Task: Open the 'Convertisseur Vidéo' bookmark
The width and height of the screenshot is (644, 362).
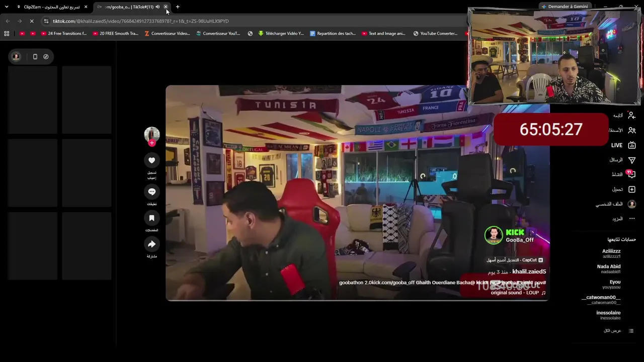Action: click(167, 34)
